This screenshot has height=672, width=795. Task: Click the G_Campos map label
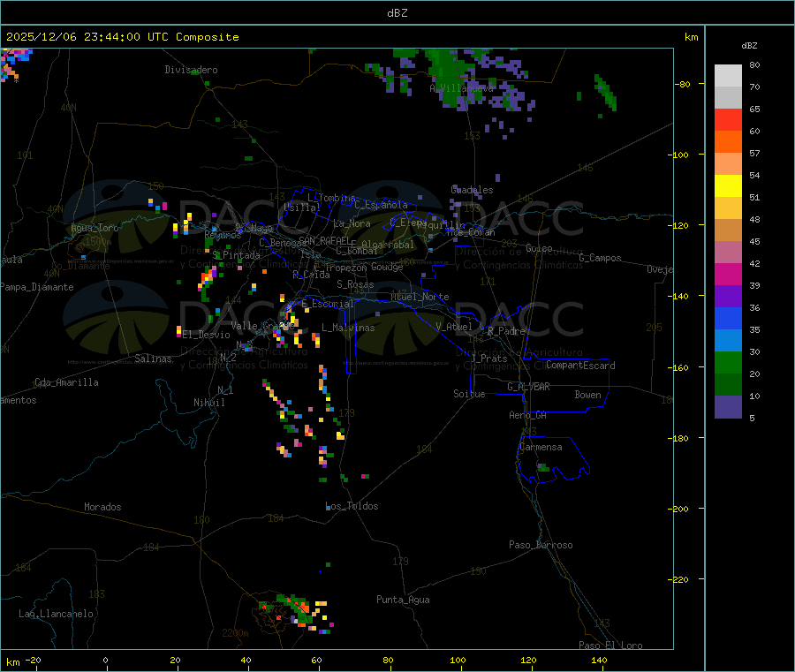pos(600,258)
